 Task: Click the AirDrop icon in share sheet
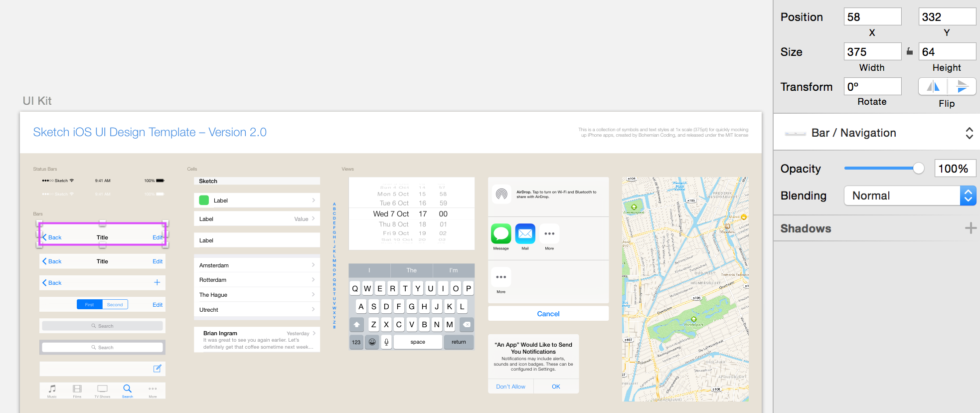tap(501, 194)
